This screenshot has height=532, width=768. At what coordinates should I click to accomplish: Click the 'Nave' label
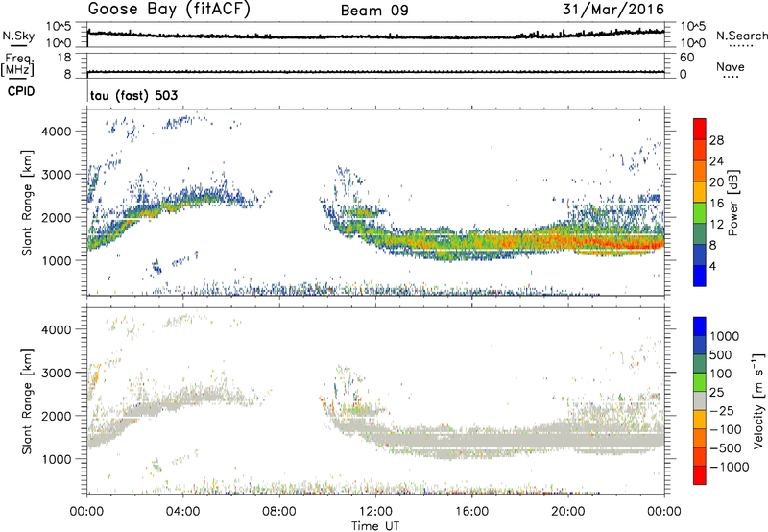click(x=730, y=66)
